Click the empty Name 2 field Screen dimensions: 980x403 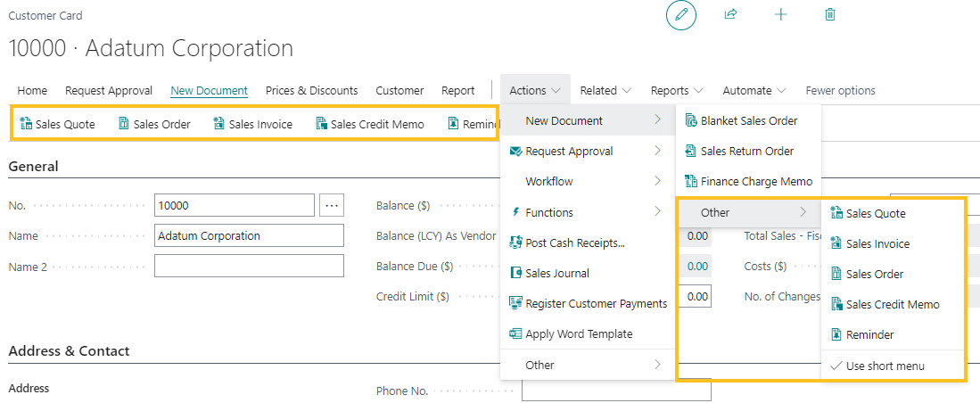tap(249, 267)
